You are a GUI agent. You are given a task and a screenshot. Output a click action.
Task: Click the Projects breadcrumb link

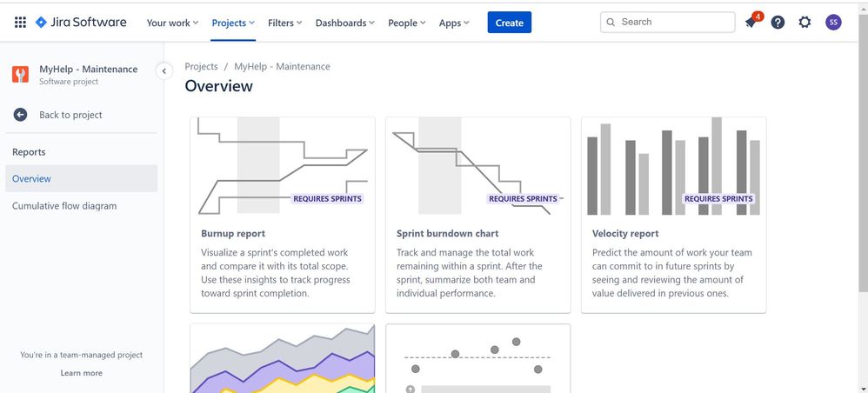202,66
